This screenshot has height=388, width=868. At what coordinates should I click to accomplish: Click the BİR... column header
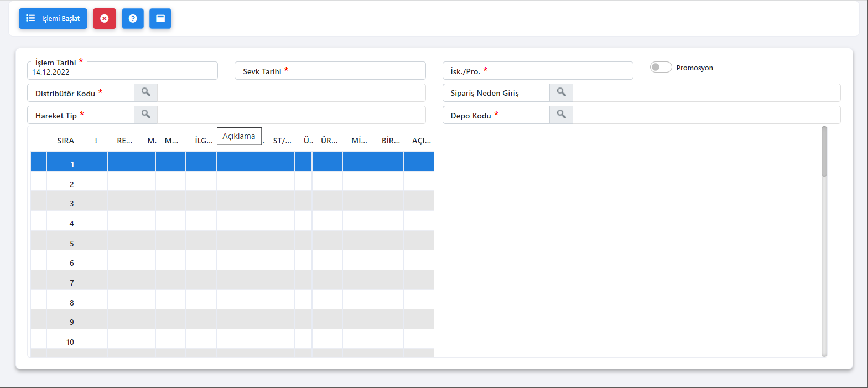pos(391,141)
